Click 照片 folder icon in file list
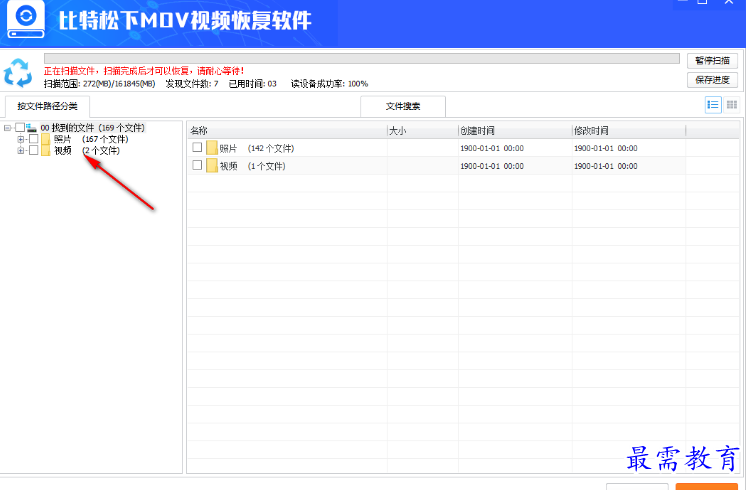The width and height of the screenshot is (748, 490). 212,148
